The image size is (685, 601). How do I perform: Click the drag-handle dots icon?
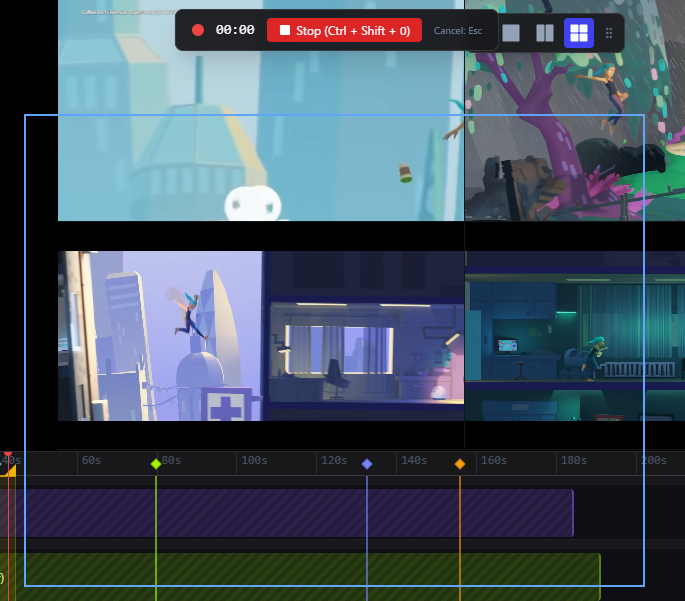(x=609, y=33)
